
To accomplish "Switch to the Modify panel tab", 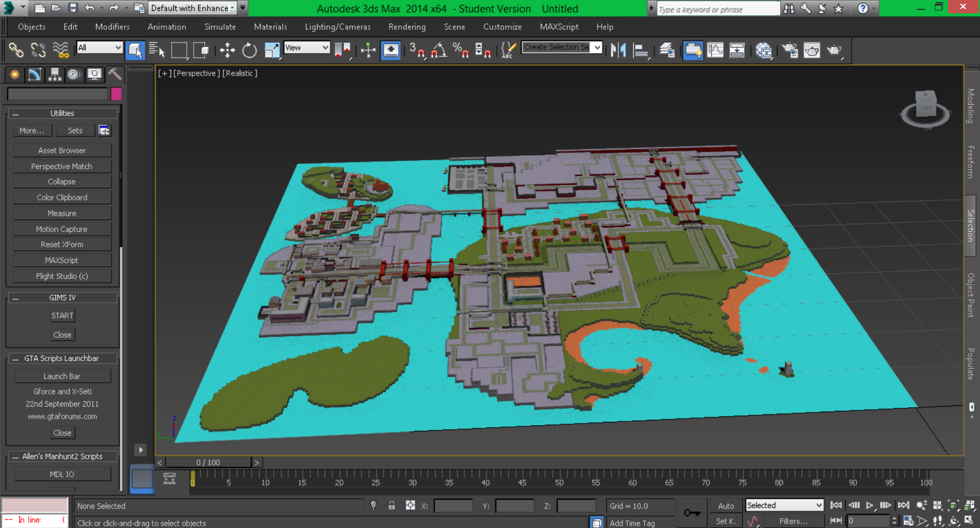I will click(34, 74).
